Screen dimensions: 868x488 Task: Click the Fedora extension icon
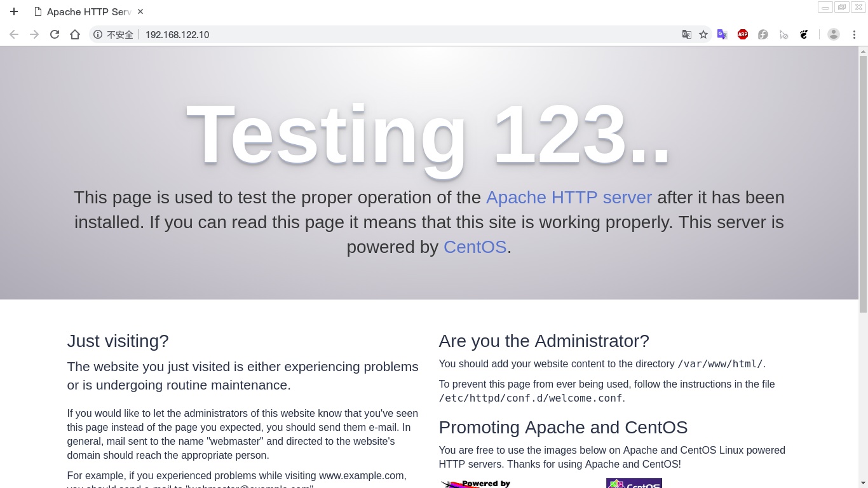(x=763, y=34)
